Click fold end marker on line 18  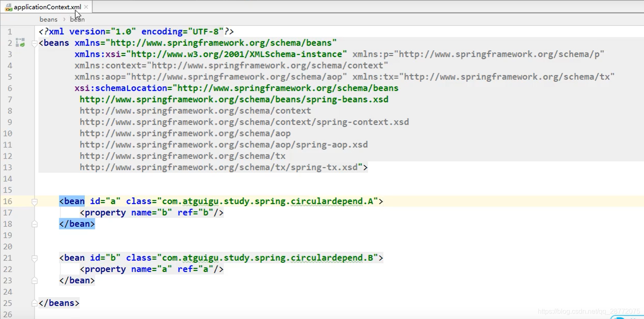(x=34, y=224)
